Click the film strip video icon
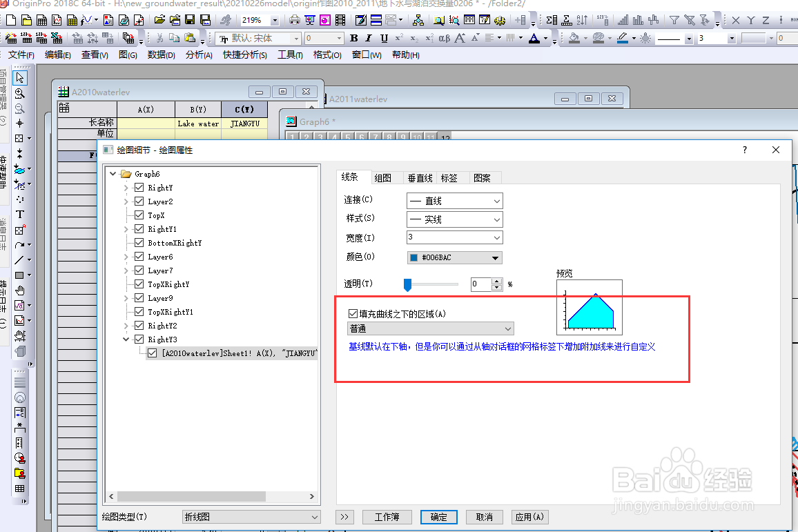 pyautogui.click(x=340, y=20)
